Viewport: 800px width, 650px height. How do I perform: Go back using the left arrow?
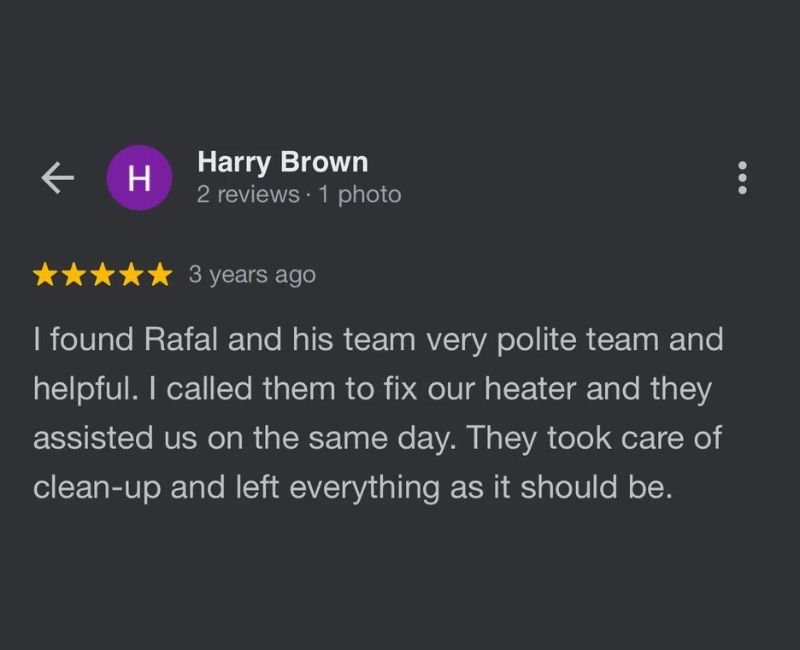pos(57,178)
